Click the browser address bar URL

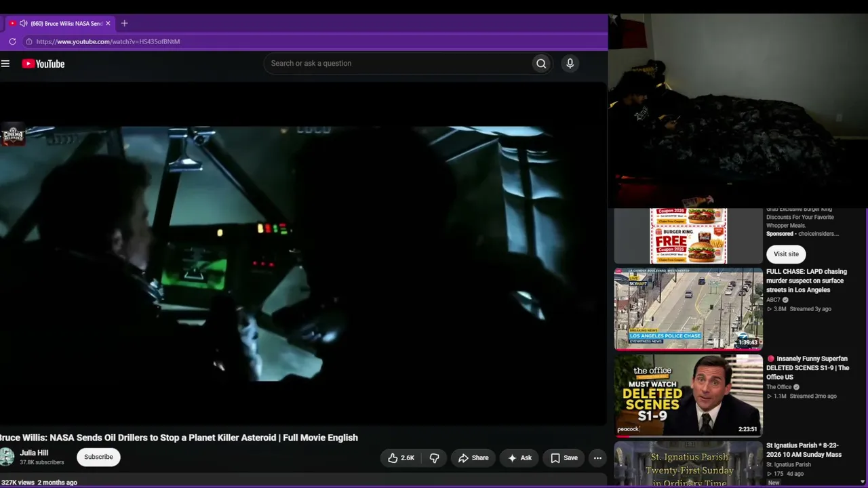[x=108, y=41]
